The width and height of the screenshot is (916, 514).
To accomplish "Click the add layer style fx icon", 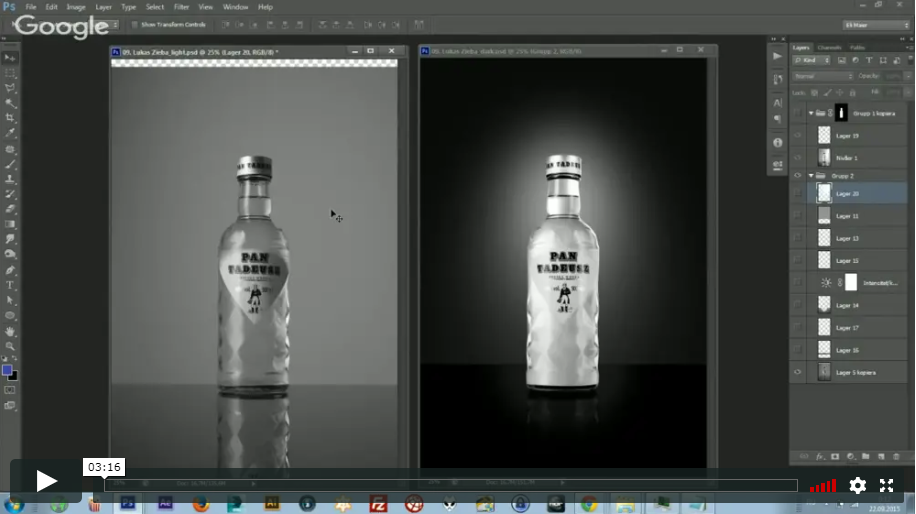I will 820,457.
